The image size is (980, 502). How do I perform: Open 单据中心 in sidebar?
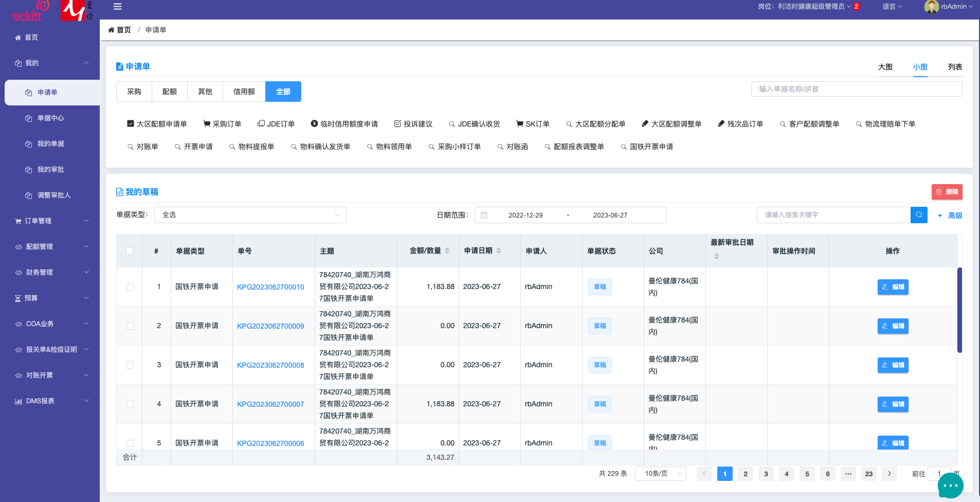pyautogui.click(x=50, y=118)
